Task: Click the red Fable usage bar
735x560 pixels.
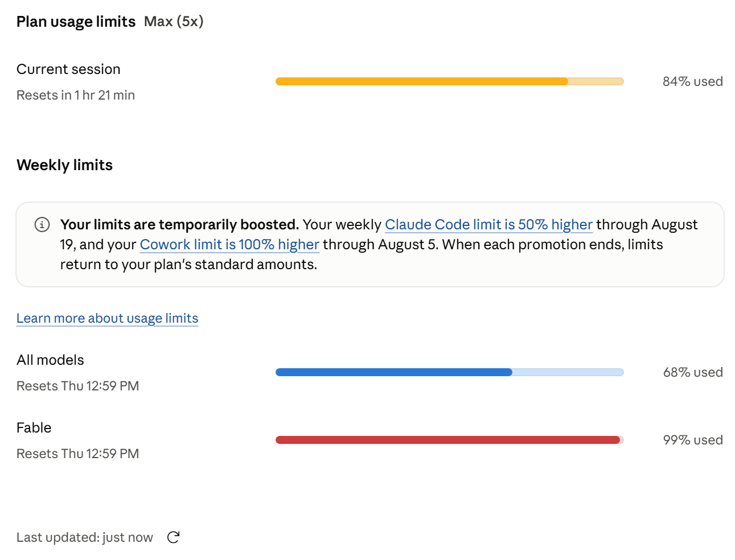Action: (x=450, y=440)
